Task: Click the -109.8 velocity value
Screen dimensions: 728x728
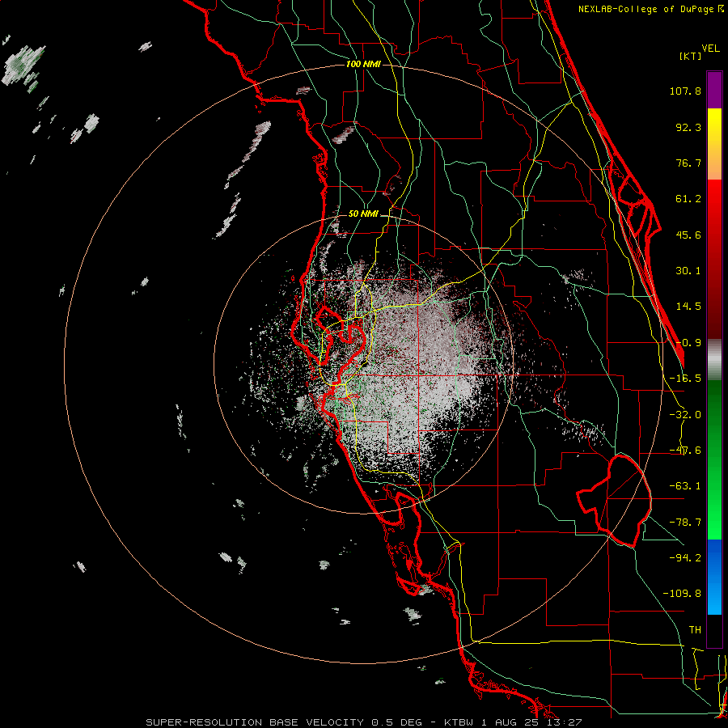Action: pos(682,594)
